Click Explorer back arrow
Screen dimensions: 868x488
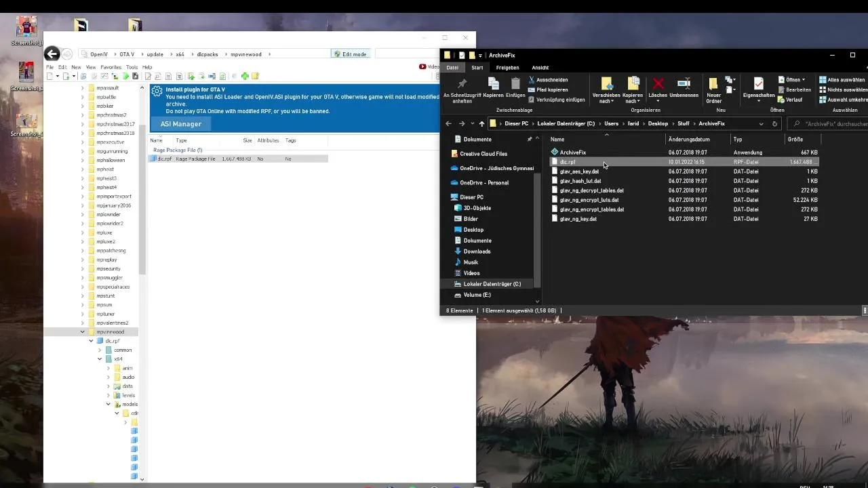(x=448, y=123)
